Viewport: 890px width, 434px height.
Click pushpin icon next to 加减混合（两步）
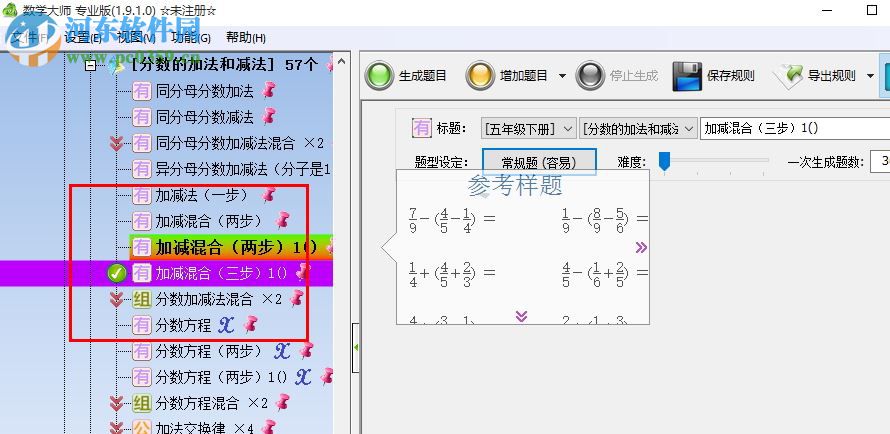[282, 220]
